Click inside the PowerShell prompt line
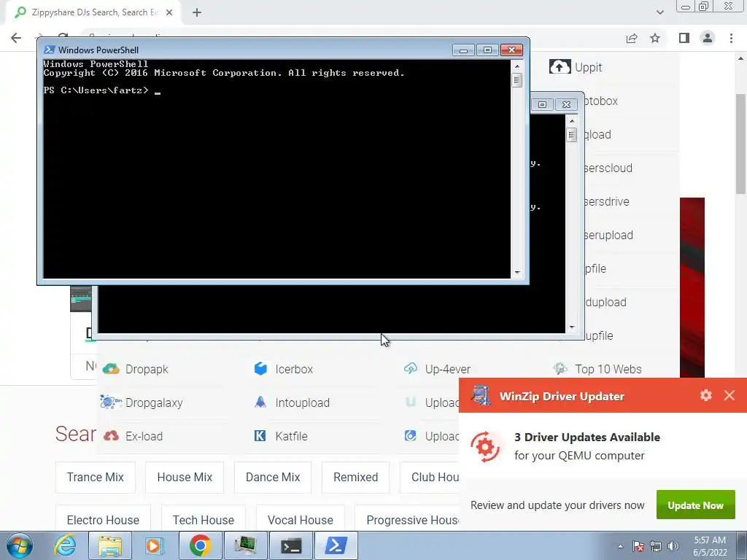This screenshot has height=560, width=747. [x=276, y=90]
